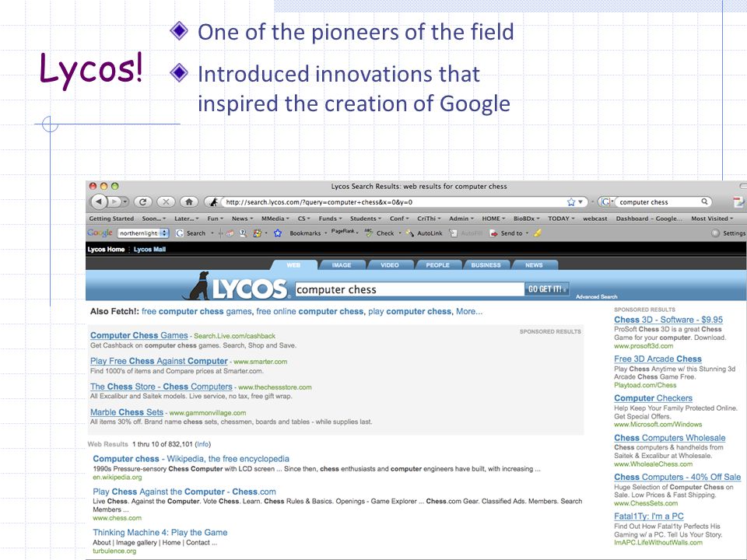Expand the Most Visited bookmarks folder
Screen dimensions: 747x560
(x=712, y=219)
